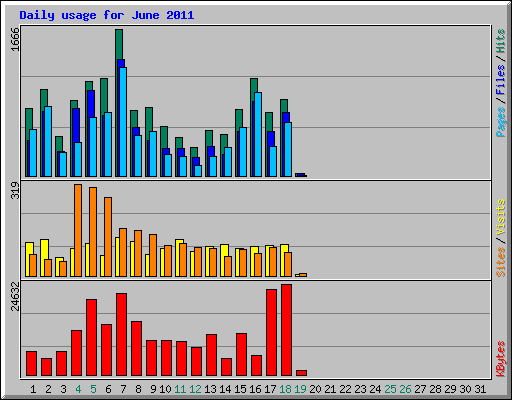Click day label 23 on the x-axis
This screenshot has width=512, height=400.
(360, 389)
